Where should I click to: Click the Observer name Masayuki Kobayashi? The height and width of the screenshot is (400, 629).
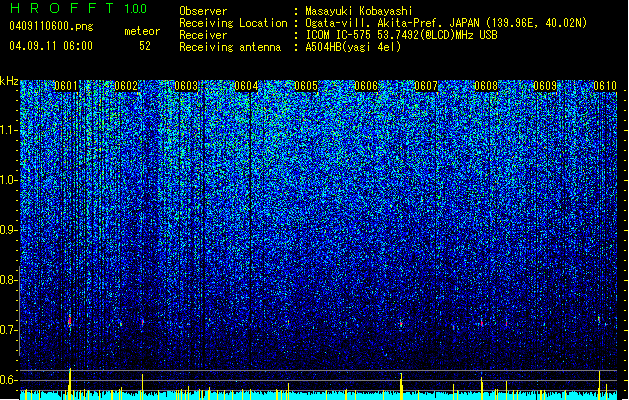click(x=359, y=11)
